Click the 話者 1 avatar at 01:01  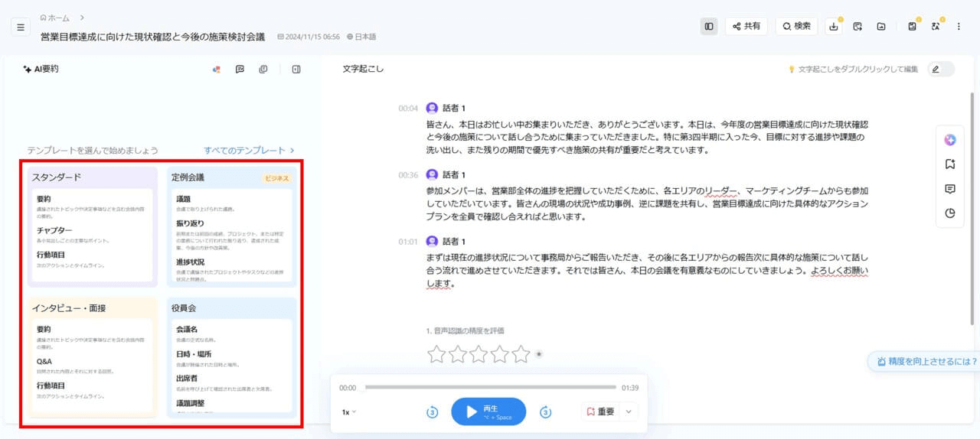[x=432, y=242]
